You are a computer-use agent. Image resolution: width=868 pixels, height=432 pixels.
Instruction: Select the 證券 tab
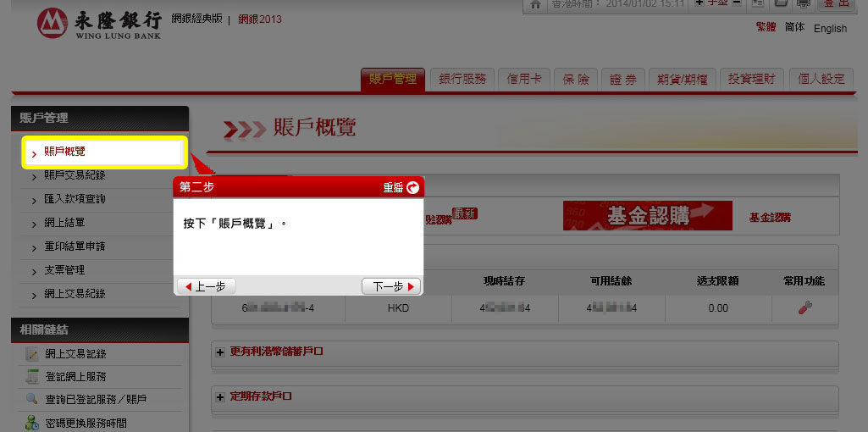(623, 79)
